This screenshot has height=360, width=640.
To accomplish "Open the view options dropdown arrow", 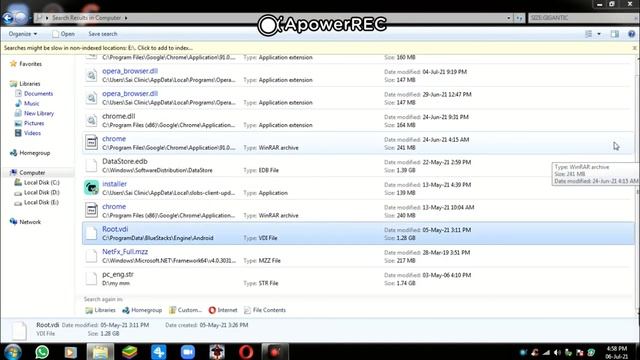I will [599, 34].
